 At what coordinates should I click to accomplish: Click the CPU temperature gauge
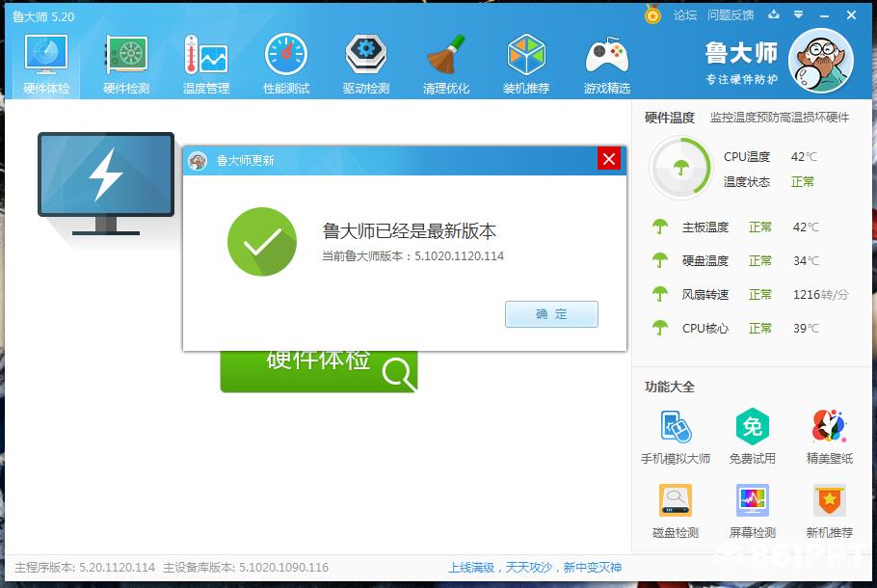(680, 168)
